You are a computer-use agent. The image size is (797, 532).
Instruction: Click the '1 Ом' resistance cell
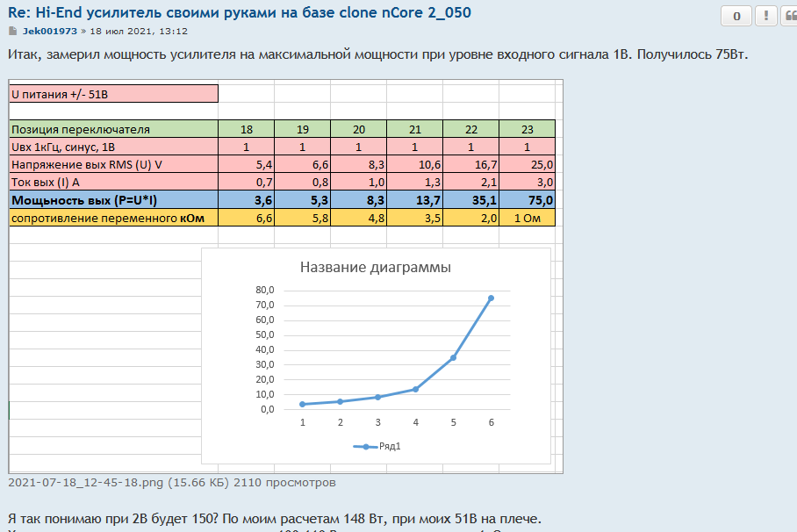[x=527, y=217]
